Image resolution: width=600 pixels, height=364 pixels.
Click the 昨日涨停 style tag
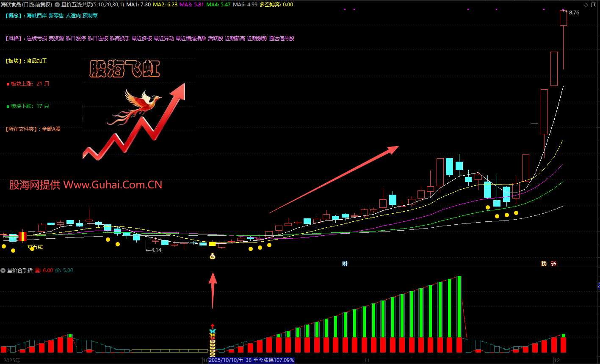coord(76,39)
